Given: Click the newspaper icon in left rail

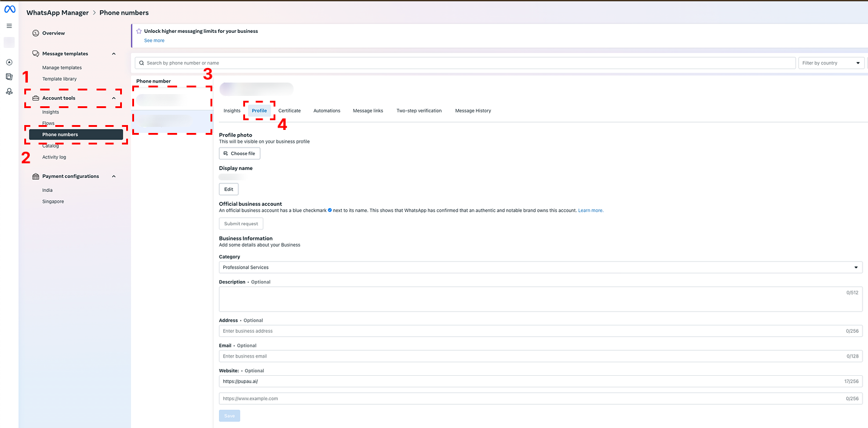Looking at the screenshot, I should pos(9,76).
